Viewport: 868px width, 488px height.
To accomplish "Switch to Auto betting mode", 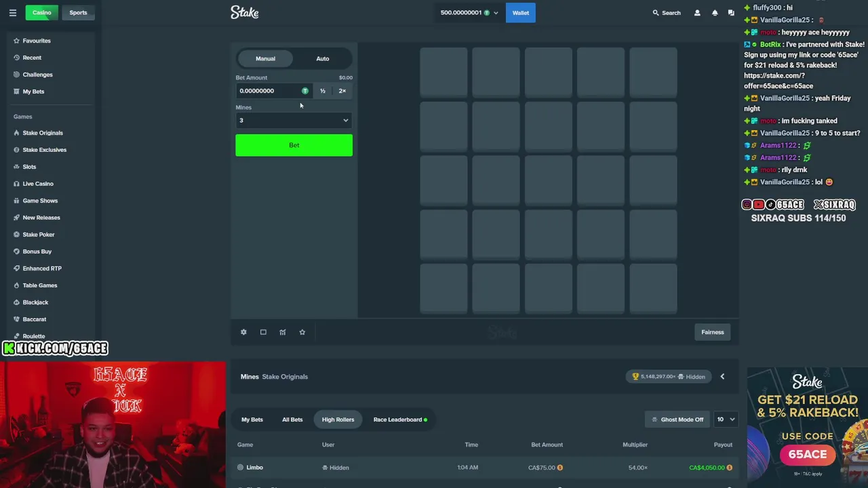I will tap(323, 58).
